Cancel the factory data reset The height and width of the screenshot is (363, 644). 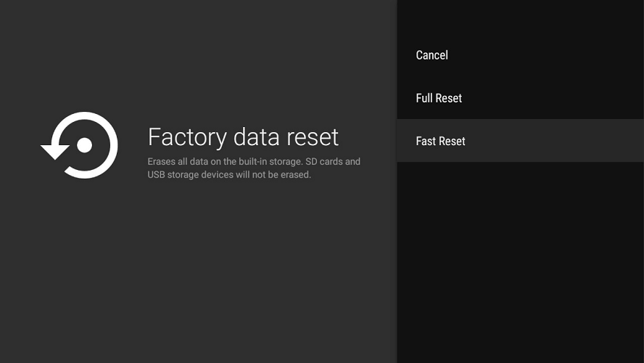(x=520, y=55)
